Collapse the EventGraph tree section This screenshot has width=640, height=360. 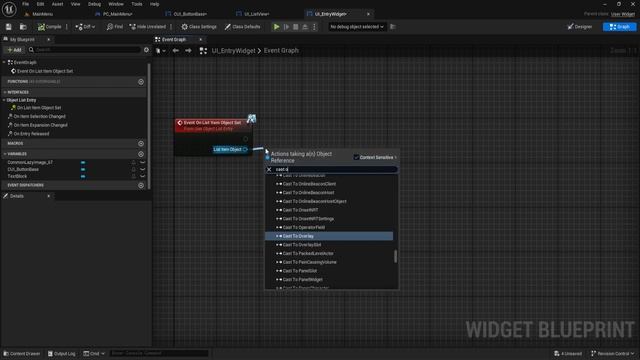[4, 62]
